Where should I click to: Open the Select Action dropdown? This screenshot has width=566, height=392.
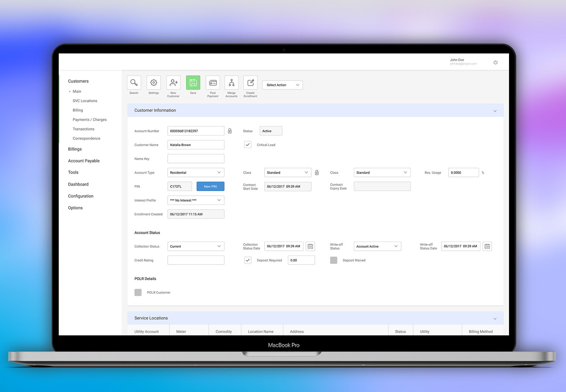tap(282, 85)
